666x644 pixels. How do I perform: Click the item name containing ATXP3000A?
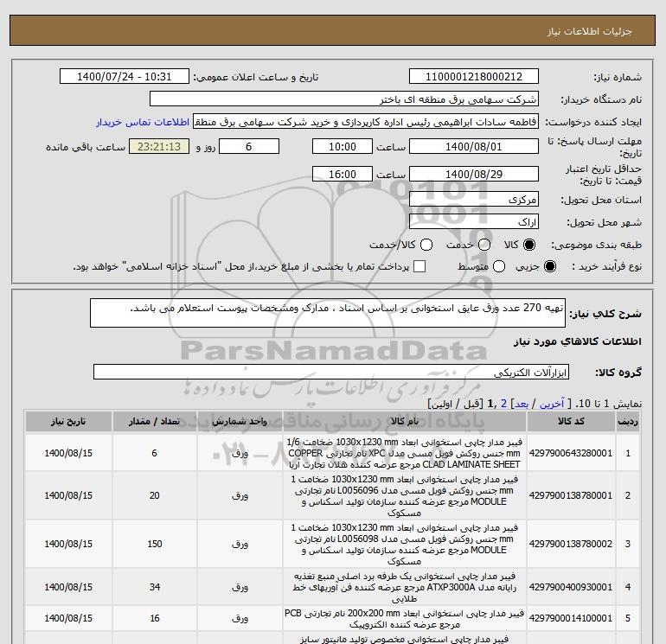(405, 588)
